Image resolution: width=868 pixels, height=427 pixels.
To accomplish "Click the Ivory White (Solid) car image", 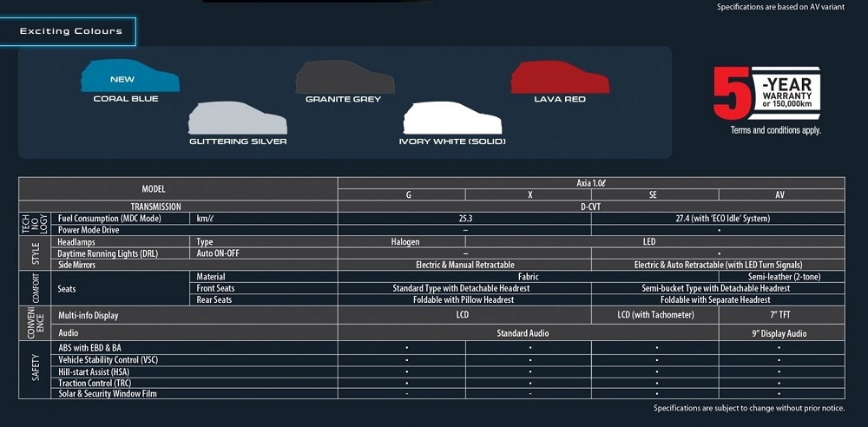I will [452, 118].
